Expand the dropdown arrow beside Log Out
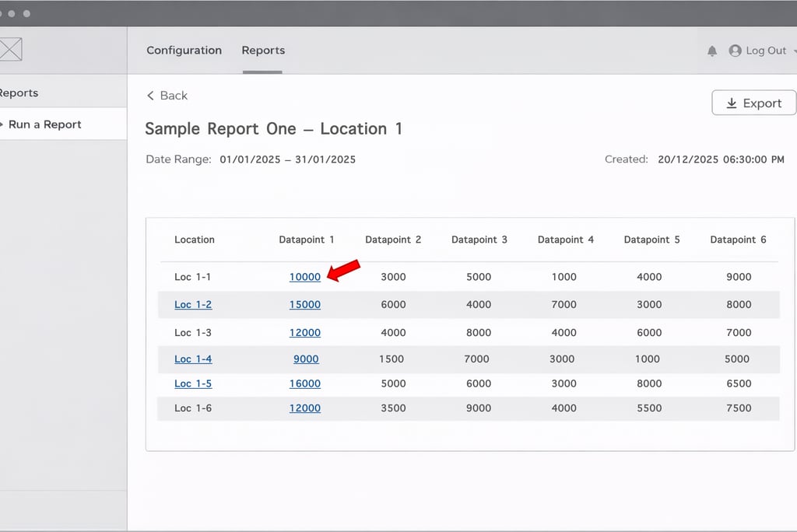The width and height of the screenshot is (797, 532). click(x=794, y=51)
